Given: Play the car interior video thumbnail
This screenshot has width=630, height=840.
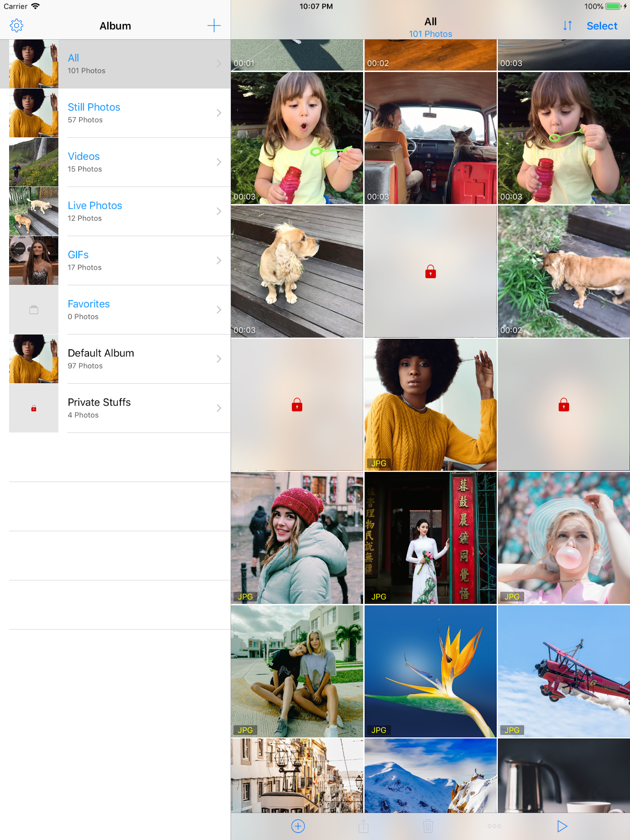Looking at the screenshot, I should (x=430, y=138).
